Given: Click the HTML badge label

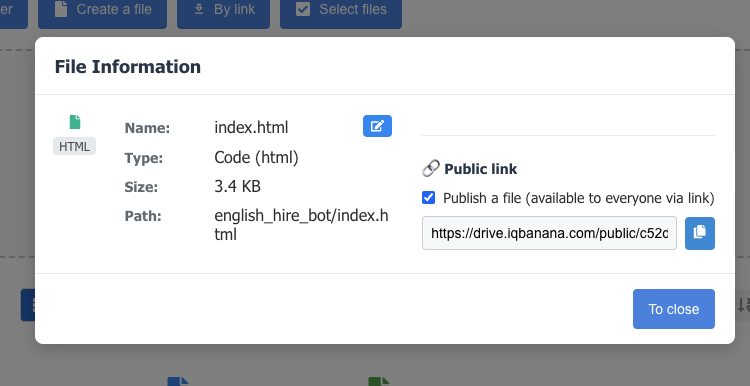Looking at the screenshot, I should pyautogui.click(x=74, y=146).
